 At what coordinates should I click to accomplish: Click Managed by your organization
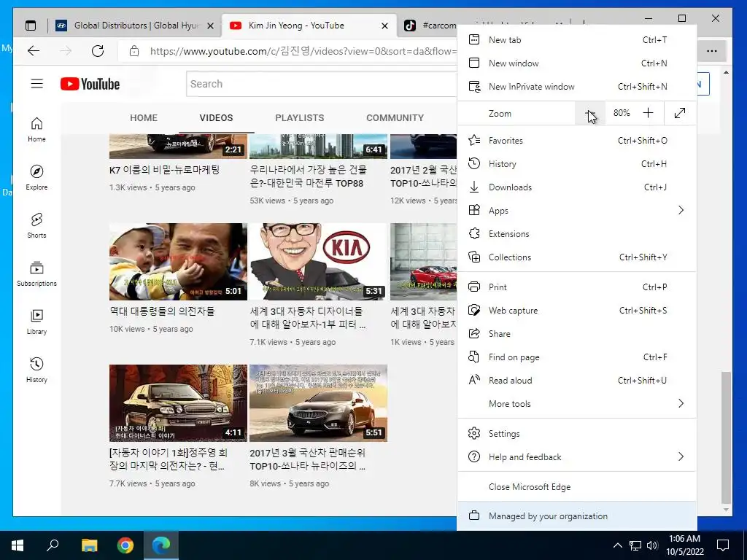[576, 516]
